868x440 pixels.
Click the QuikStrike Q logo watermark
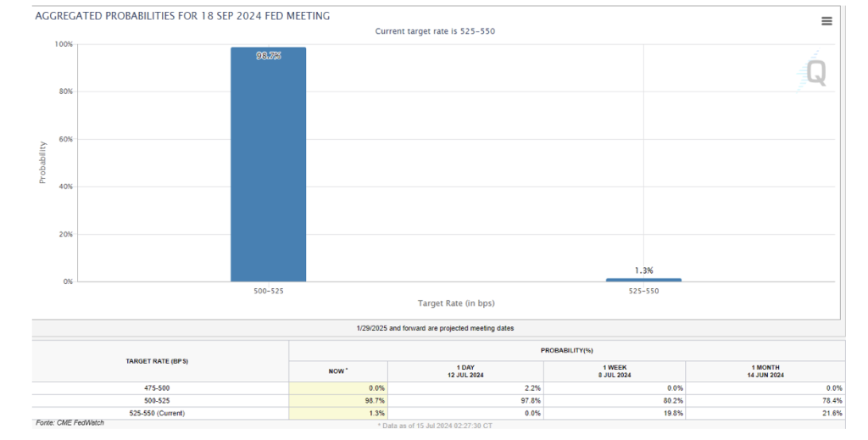point(814,72)
